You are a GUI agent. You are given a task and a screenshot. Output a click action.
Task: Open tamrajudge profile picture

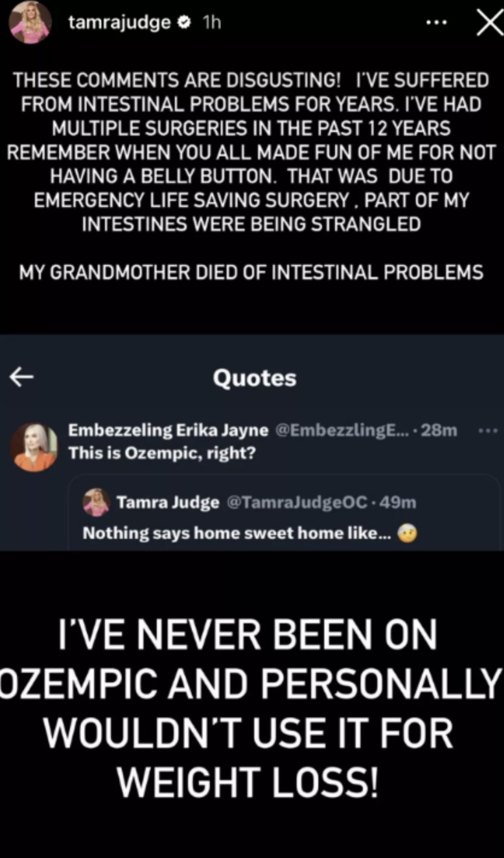point(30,24)
